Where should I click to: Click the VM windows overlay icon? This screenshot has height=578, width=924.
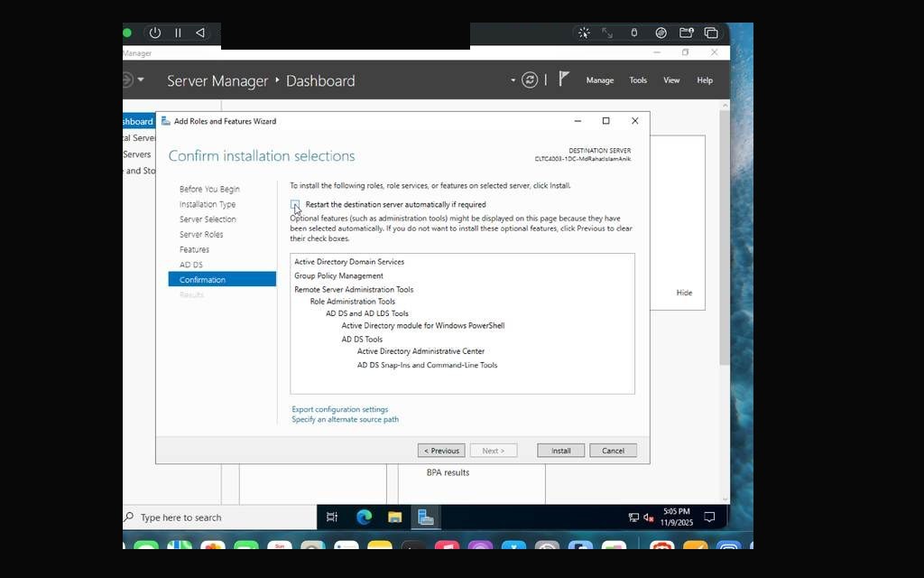[711, 33]
